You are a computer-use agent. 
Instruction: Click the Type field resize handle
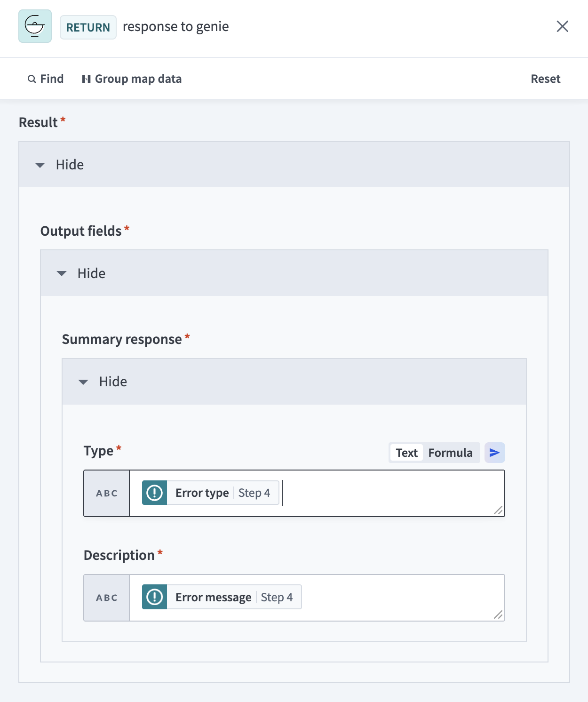click(x=499, y=511)
